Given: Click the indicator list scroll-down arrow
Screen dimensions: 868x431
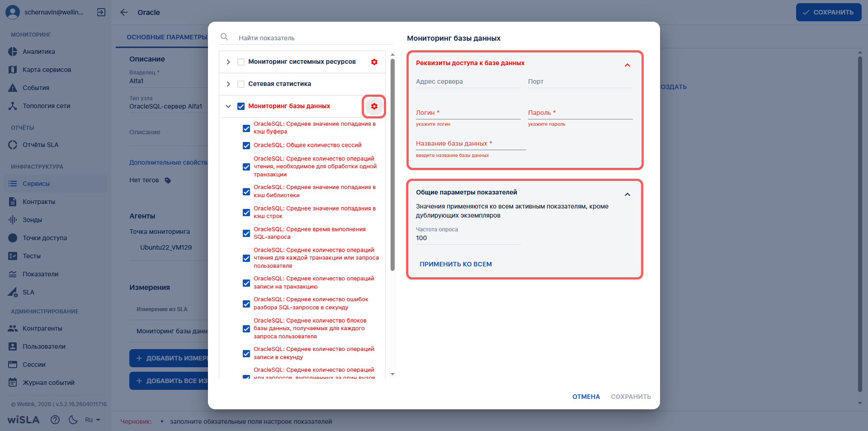Looking at the screenshot, I should click(392, 374).
